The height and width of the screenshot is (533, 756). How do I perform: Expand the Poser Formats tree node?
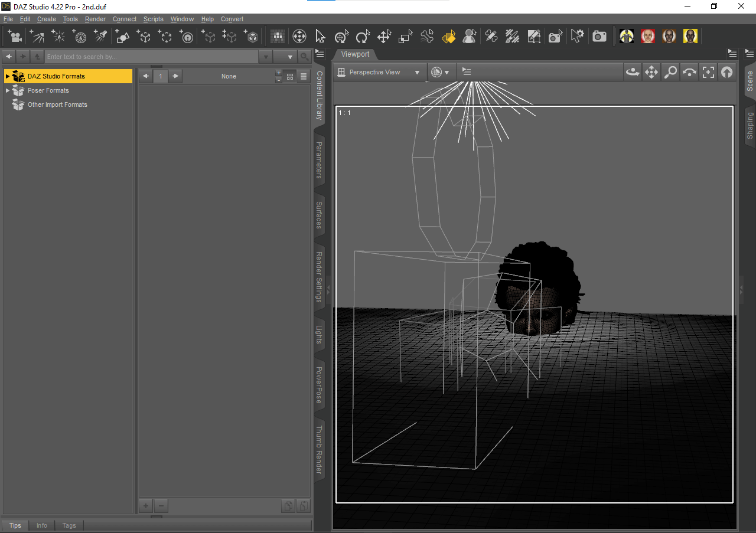7,90
